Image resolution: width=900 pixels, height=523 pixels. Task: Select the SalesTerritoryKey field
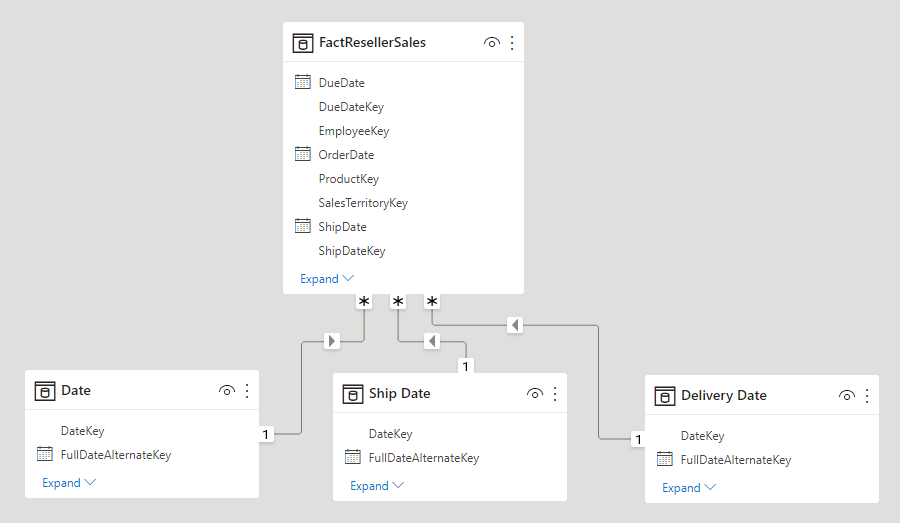click(363, 203)
